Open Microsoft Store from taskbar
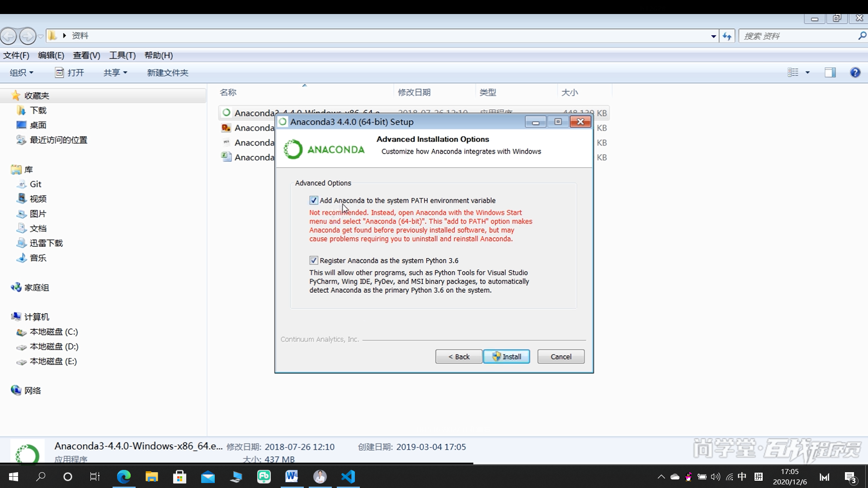Viewport: 868px width, 488px height. pyautogui.click(x=179, y=476)
